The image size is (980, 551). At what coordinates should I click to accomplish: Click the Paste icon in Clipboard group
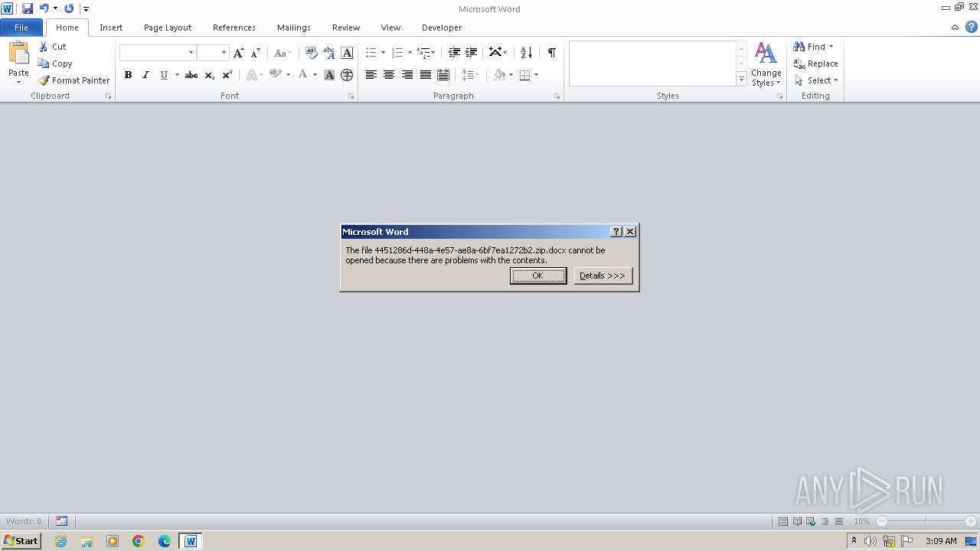click(18, 53)
